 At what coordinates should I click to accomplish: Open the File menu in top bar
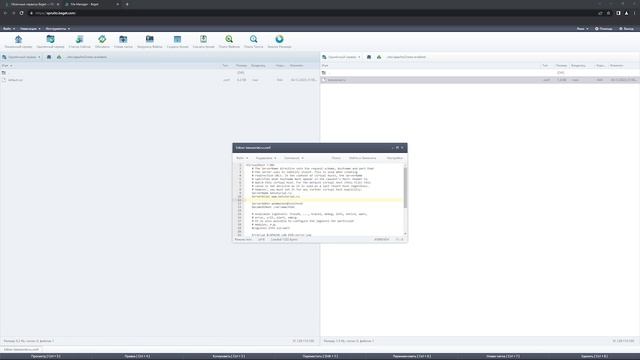(9, 29)
